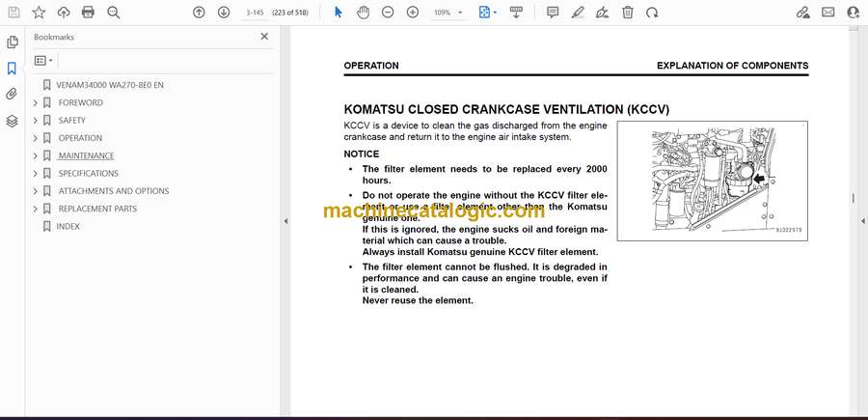Open the VENAM34000 WA270-8E0 EN bookmark

[x=110, y=85]
